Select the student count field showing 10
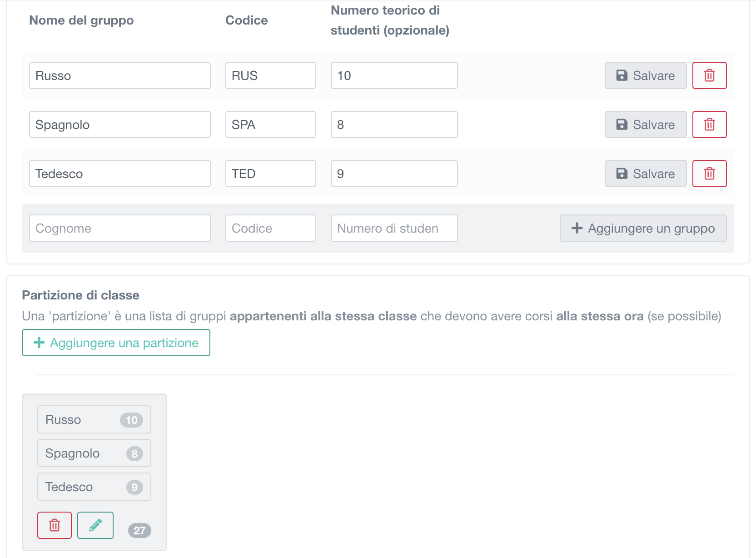Screen dimensions: 756x558 (394, 75)
